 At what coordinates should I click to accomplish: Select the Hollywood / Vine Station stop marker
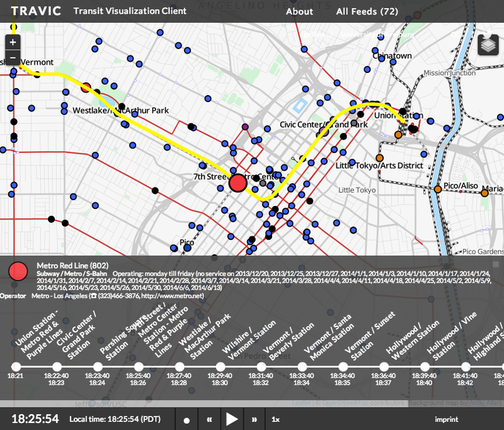[425, 367]
